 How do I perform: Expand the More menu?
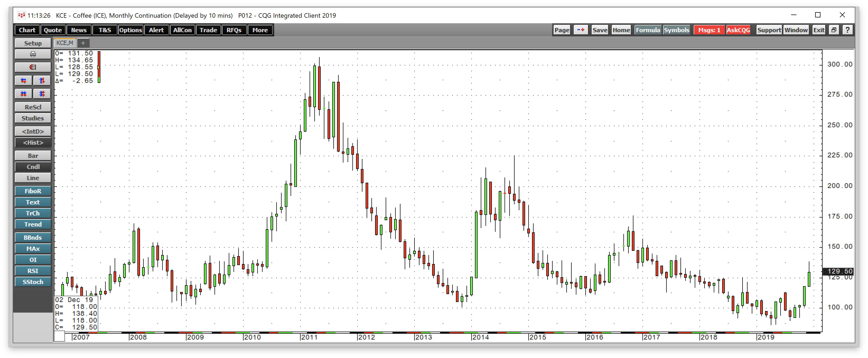(260, 30)
